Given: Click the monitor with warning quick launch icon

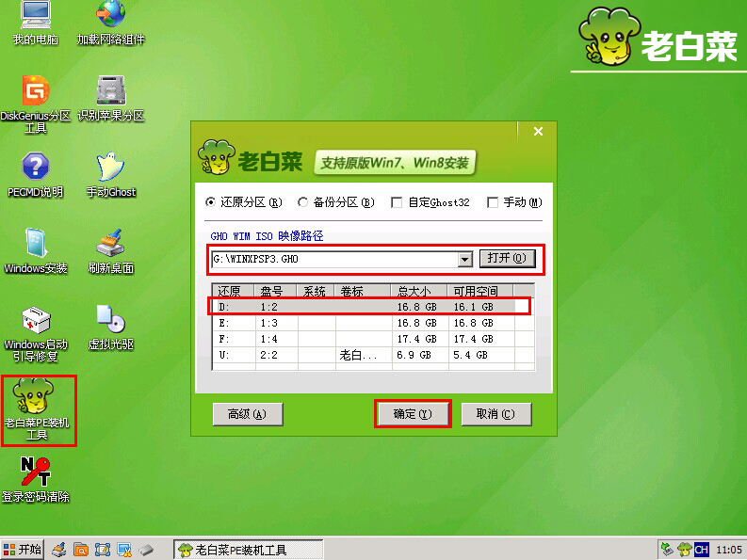Looking at the screenshot, I should click(x=125, y=550).
